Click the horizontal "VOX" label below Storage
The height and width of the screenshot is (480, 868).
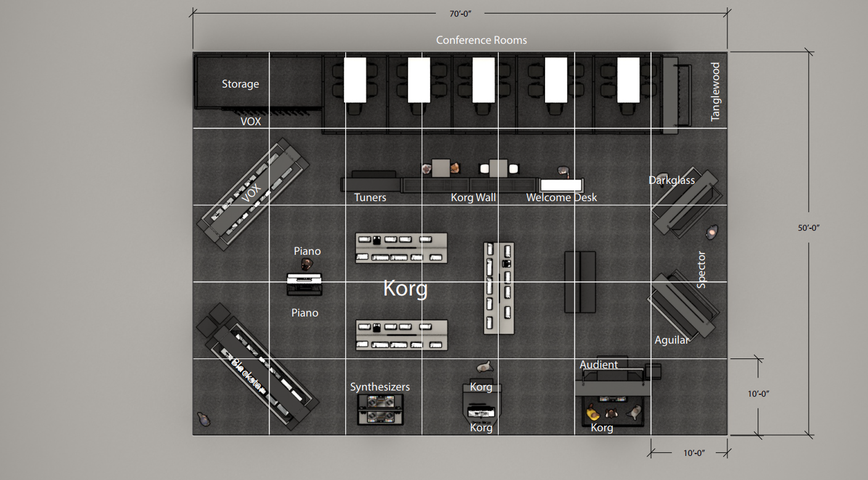click(x=251, y=122)
